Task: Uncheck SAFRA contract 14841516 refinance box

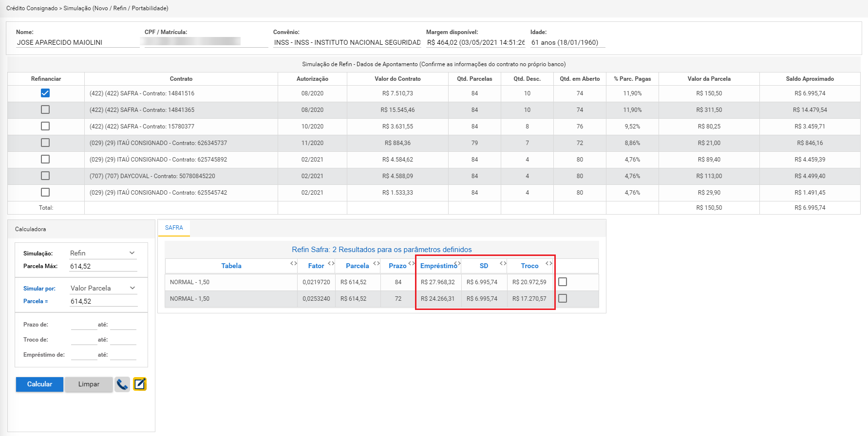Action: click(45, 93)
